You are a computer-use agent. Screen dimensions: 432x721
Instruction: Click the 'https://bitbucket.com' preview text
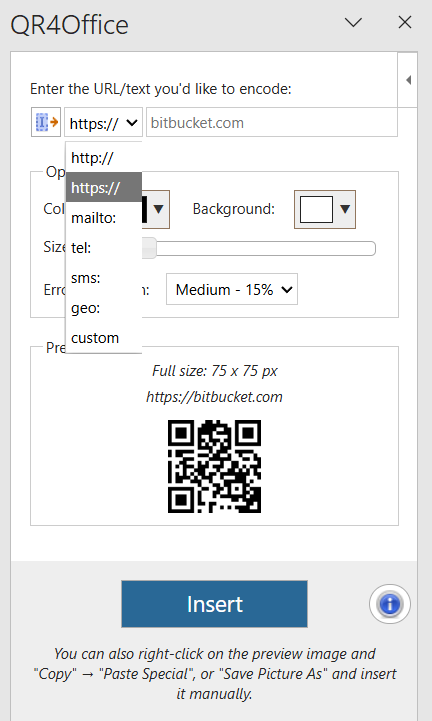point(214,397)
